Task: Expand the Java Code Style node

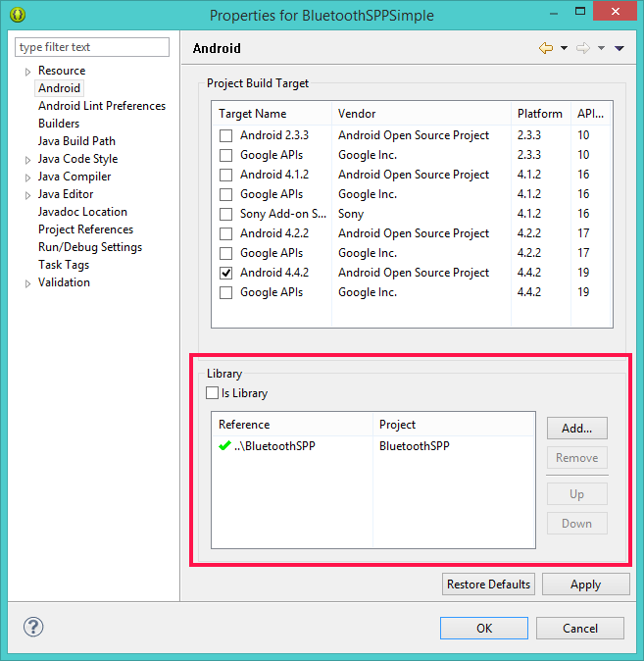Action: click(27, 160)
